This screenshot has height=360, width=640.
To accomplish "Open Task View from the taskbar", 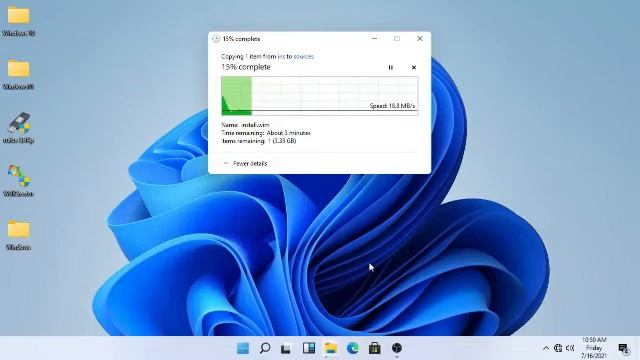I will [x=286, y=348].
